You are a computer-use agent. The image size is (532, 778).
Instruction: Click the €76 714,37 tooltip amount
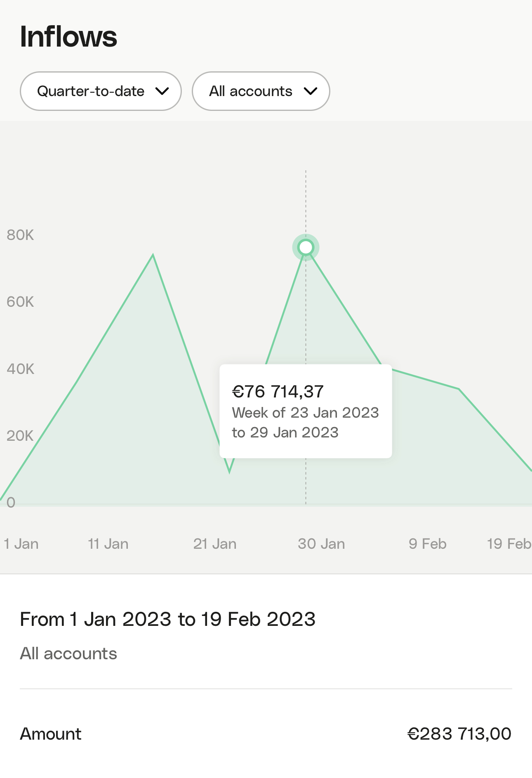click(278, 392)
